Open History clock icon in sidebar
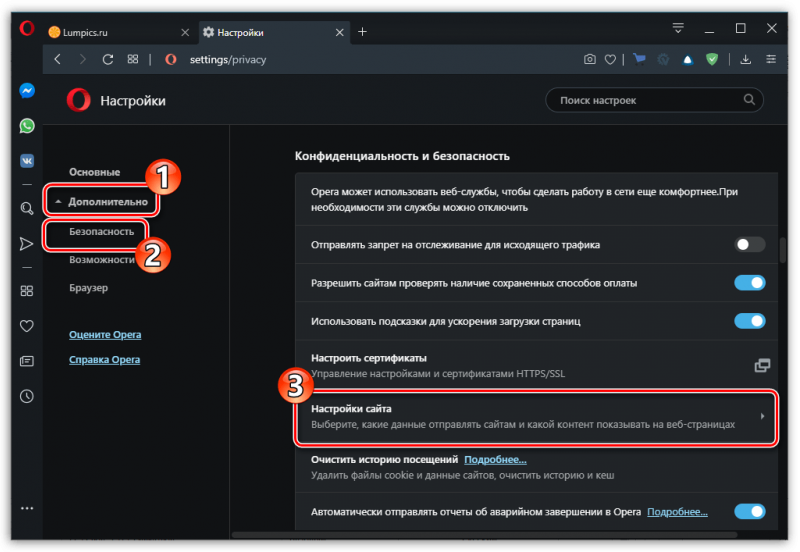 pos(27,396)
